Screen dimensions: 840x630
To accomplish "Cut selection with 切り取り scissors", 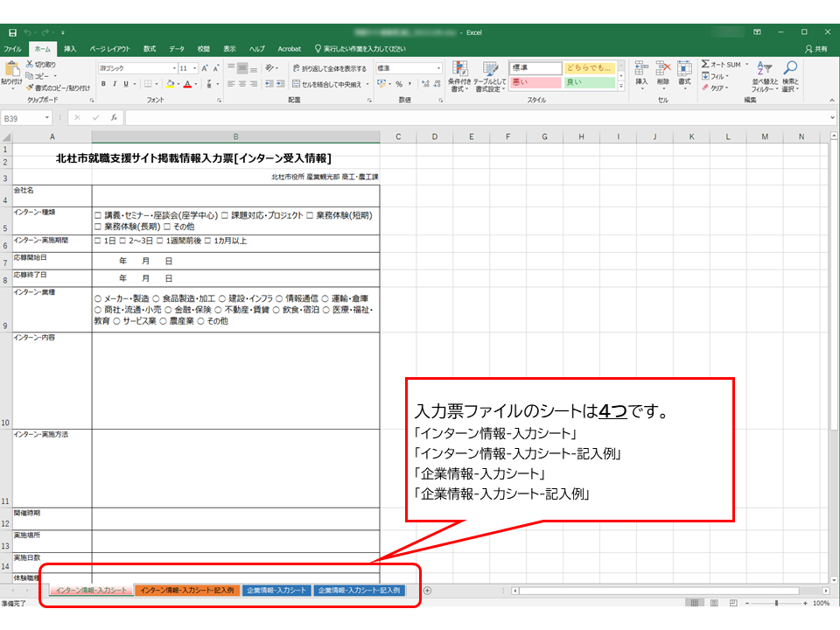I will (x=41, y=64).
